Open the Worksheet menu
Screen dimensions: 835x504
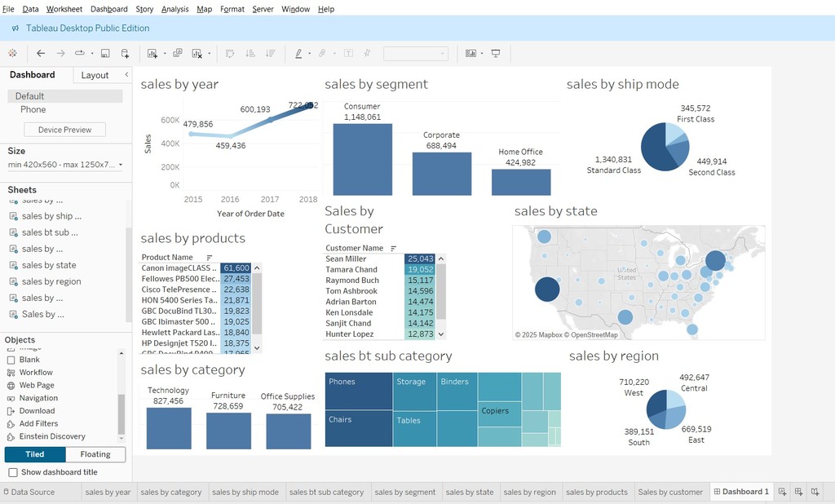[64, 9]
